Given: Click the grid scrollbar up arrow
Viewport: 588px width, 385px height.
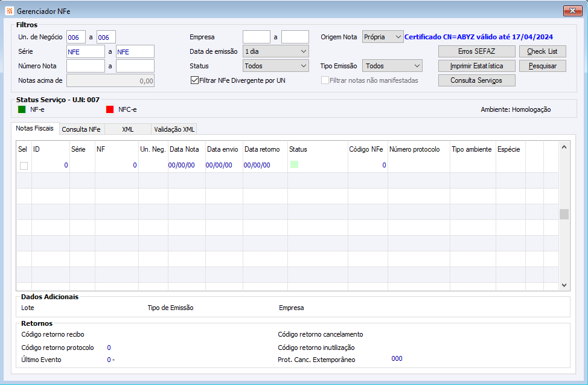Looking at the screenshot, I should 564,147.
